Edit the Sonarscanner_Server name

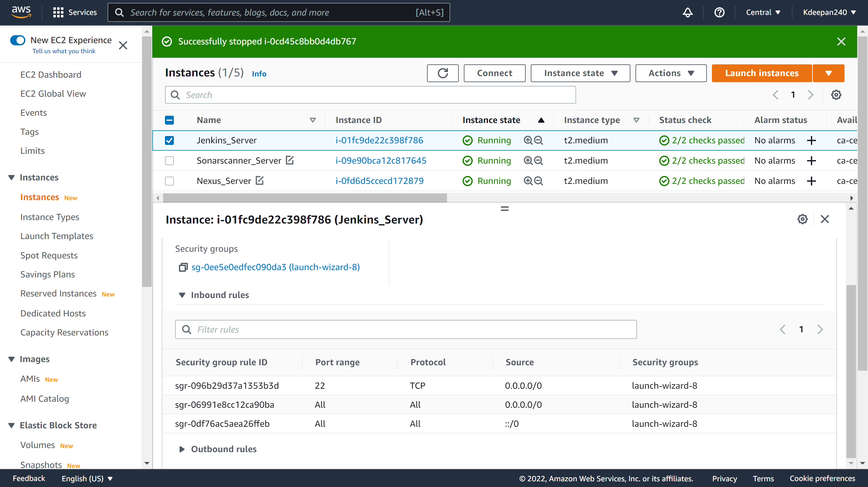pos(289,160)
